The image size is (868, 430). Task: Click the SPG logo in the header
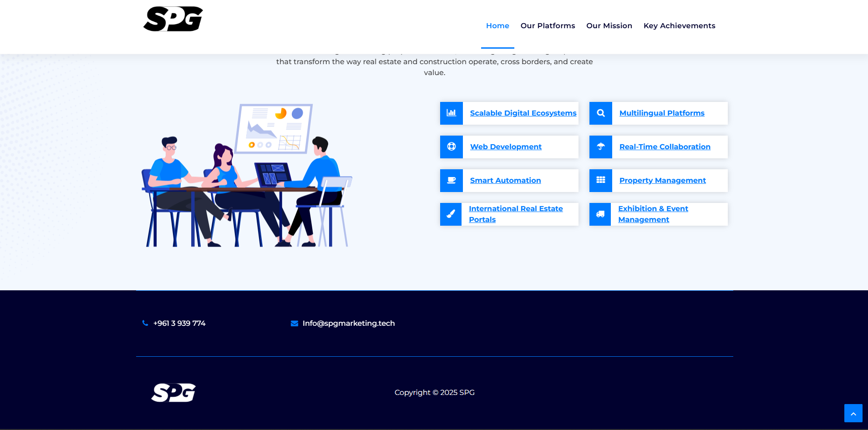click(173, 19)
